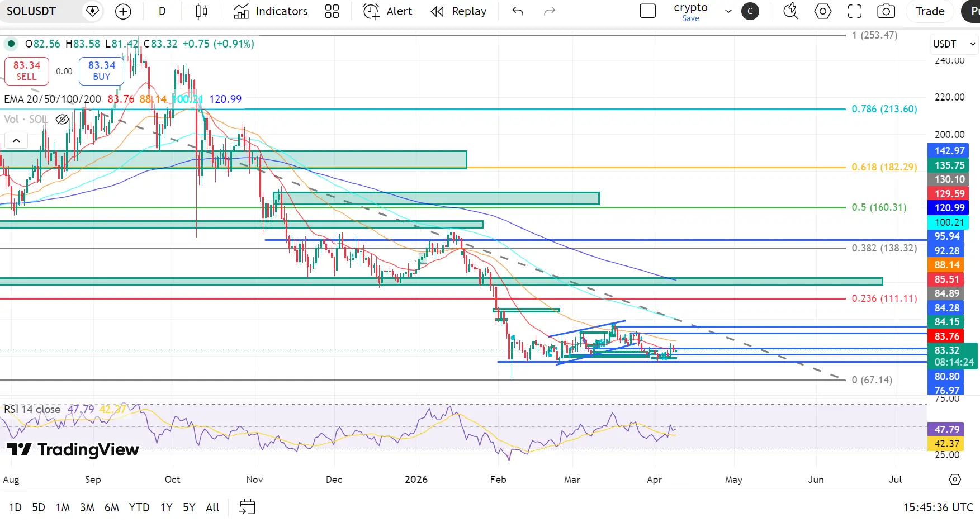
Task: Click the 83.34 BUY button
Action: point(101,71)
